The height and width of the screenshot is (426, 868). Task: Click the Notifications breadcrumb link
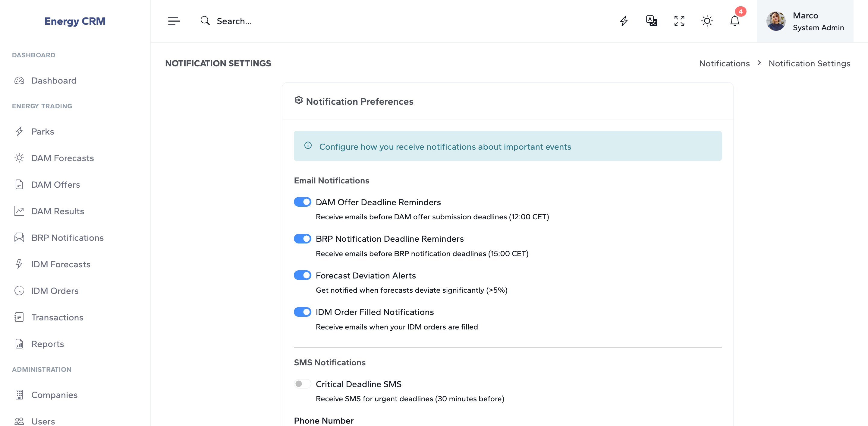[724, 63]
